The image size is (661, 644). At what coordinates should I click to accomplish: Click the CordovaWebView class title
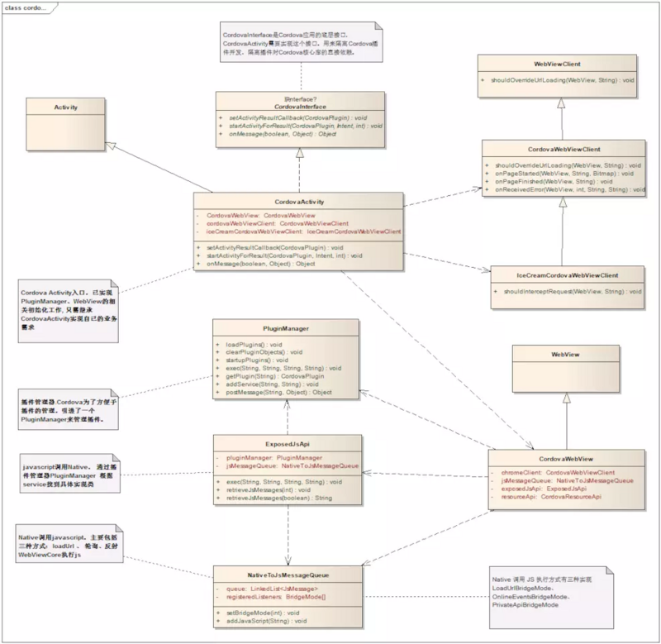coord(566,459)
